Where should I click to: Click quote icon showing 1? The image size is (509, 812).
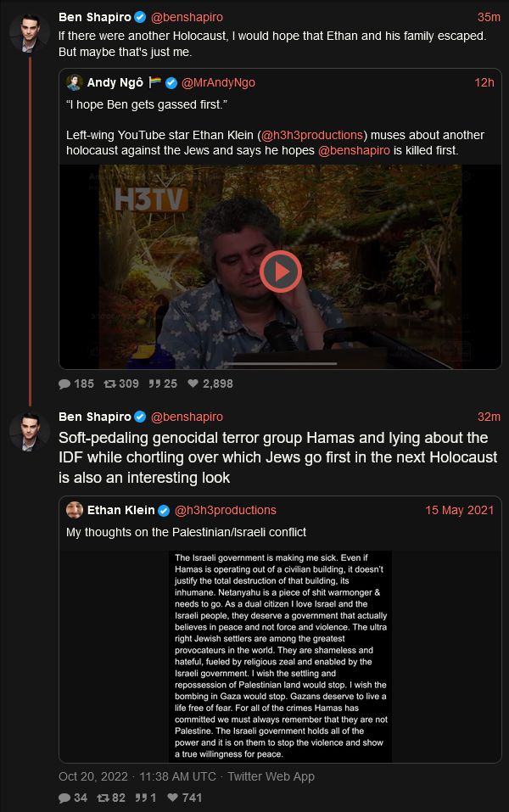141,798
